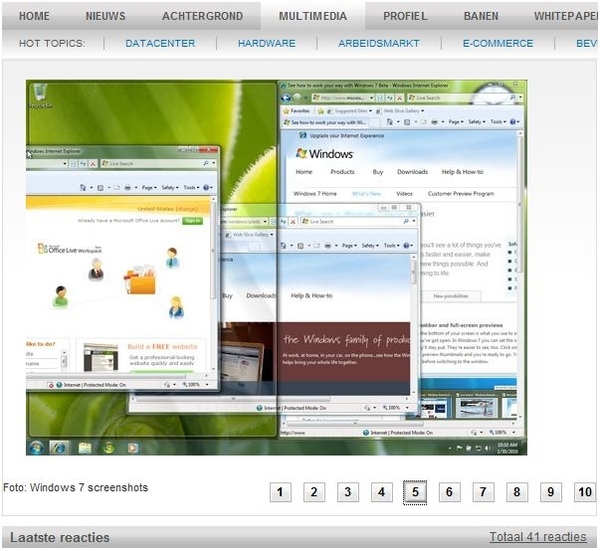
Task: Show screenshot number 2
Action: coord(314,492)
